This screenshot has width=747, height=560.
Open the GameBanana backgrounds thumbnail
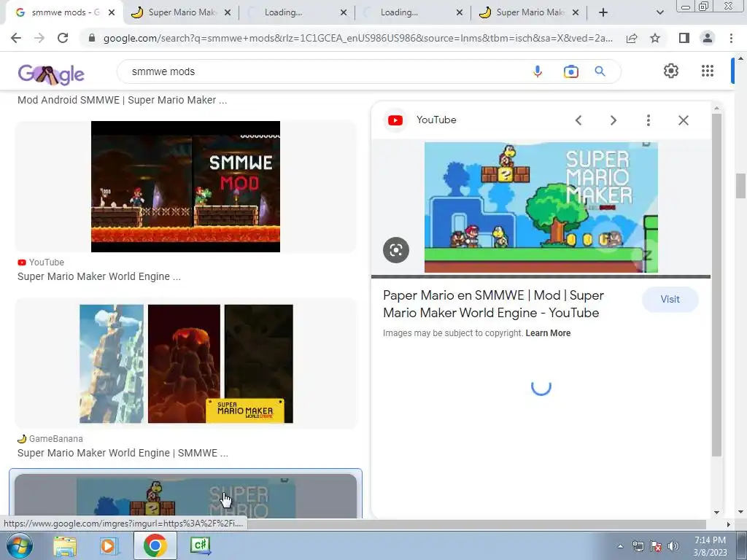(x=186, y=363)
